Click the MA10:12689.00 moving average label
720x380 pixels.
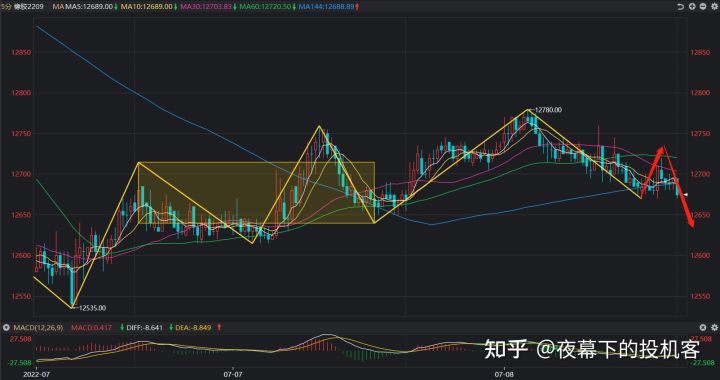point(147,7)
